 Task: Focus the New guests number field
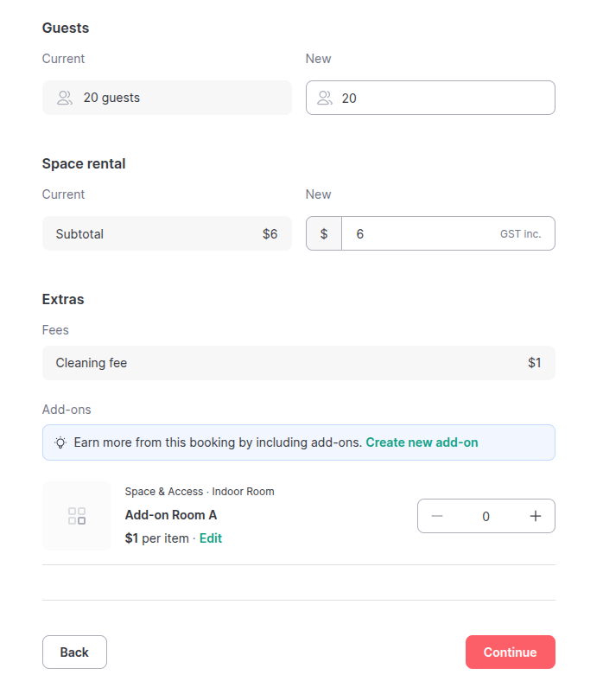(430, 98)
